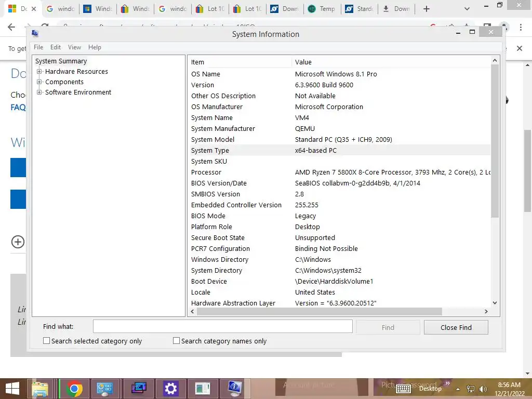The image size is (532, 399).
Task: Open the network tray icon
Action: 471,389
